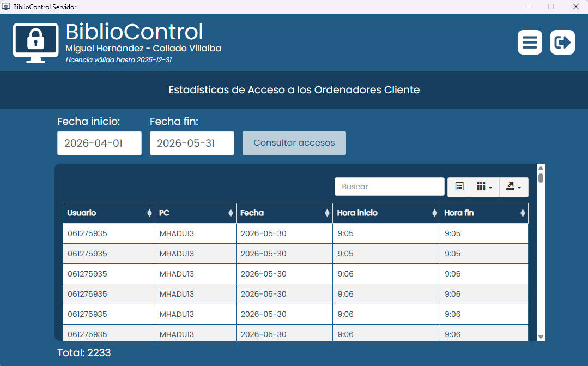Open the columns visibility dropdown
Viewport: 588px width, 366px height.
(484, 187)
